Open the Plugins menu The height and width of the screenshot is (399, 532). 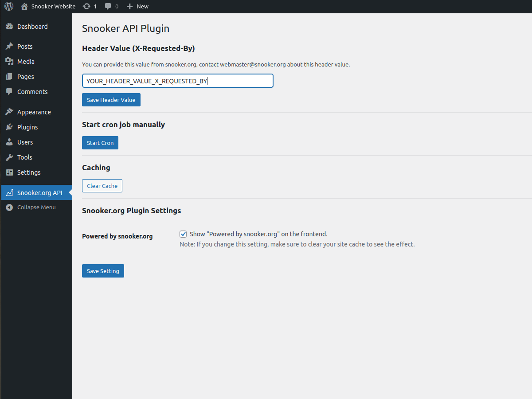pyautogui.click(x=36, y=127)
